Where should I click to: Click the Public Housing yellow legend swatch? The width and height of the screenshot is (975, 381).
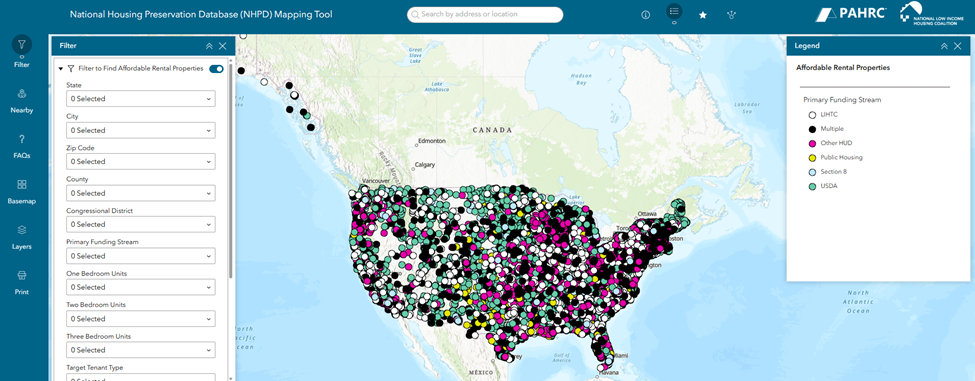[812, 158]
